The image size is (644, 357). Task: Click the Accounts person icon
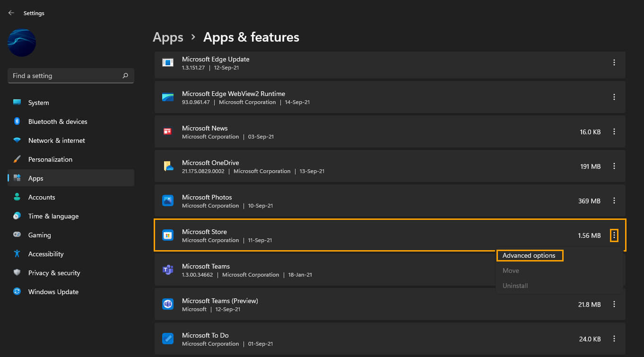pos(17,197)
